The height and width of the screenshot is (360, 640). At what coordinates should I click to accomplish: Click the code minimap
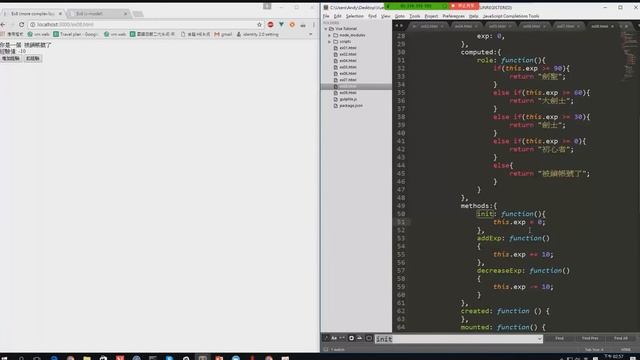pos(629,55)
